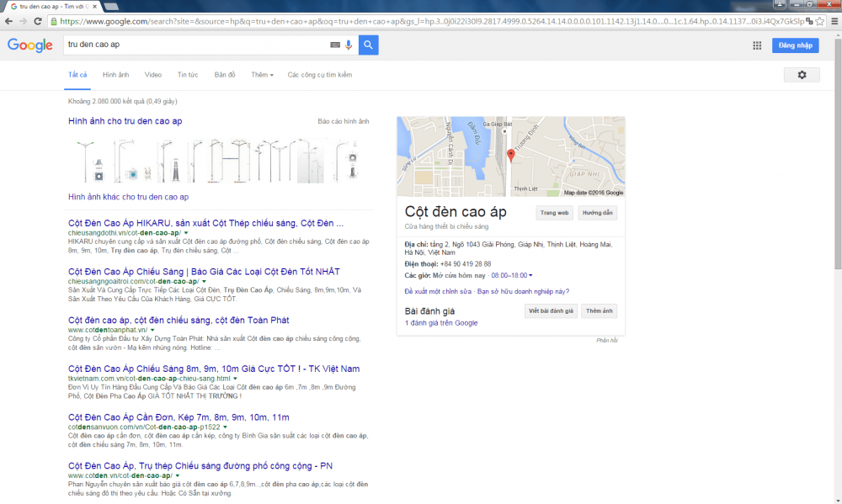Open search settings gear
Viewport: 842px width, 504px height.
tap(802, 75)
